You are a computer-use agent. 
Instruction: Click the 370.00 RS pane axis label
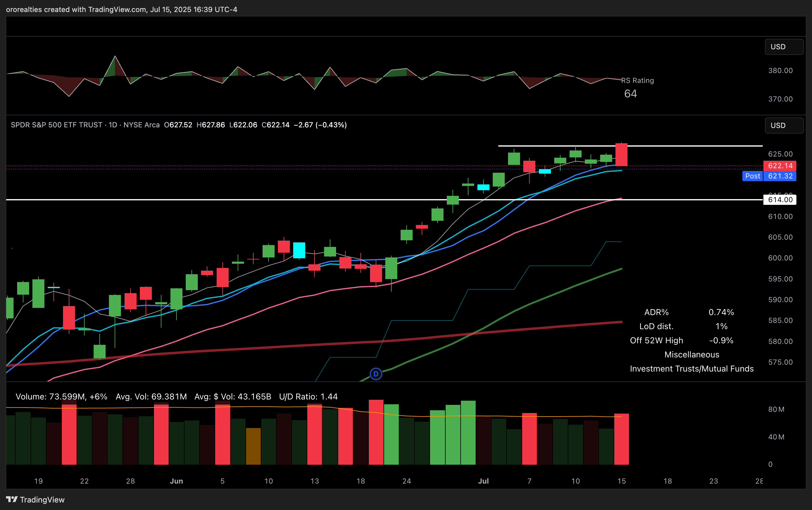pos(780,99)
